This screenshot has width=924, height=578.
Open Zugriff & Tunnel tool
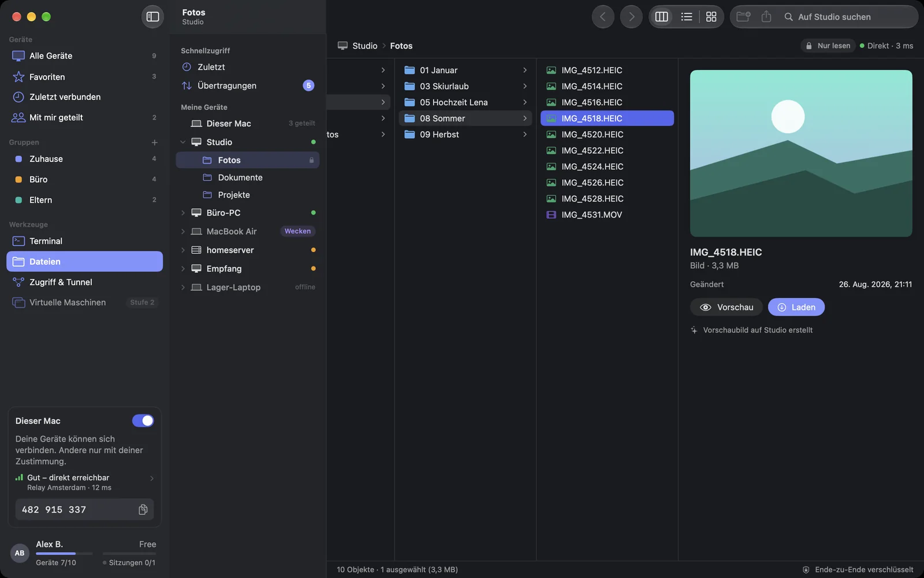84,282
